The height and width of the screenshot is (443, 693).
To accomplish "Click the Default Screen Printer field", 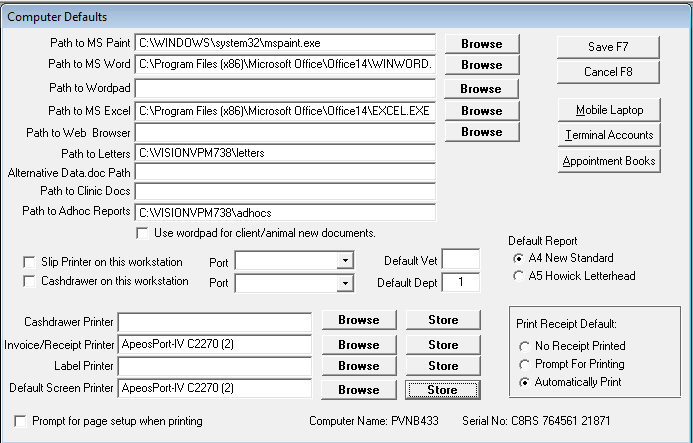I will (x=215, y=389).
